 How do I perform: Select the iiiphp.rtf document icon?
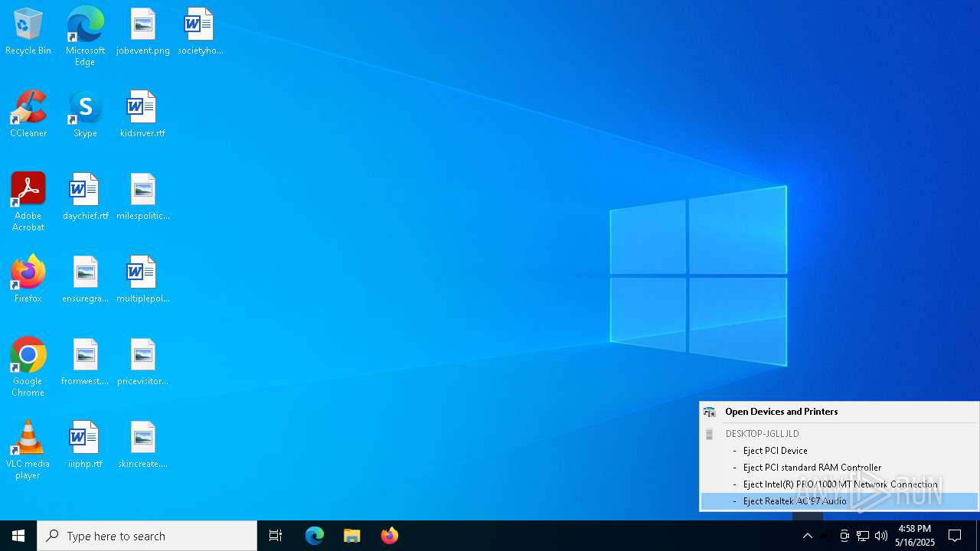85,445
